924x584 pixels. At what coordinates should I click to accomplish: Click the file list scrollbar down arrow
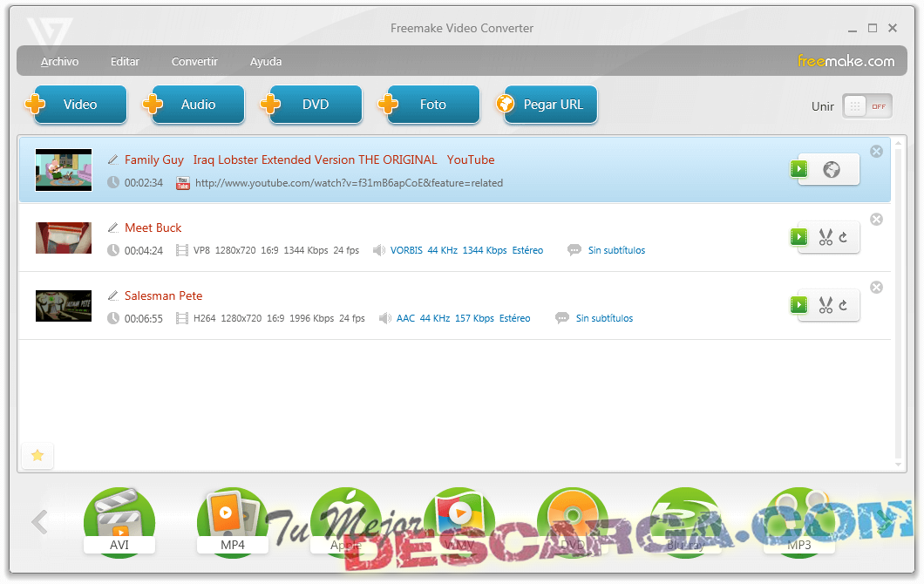click(x=898, y=465)
